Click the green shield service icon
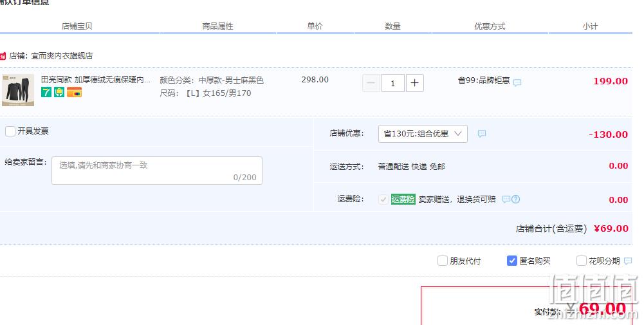 (59, 92)
